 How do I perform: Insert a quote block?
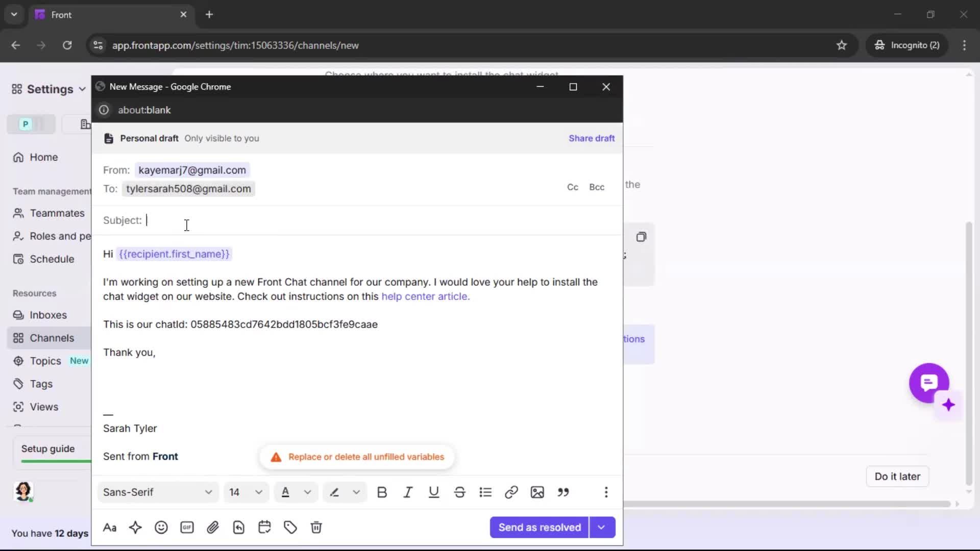(564, 492)
